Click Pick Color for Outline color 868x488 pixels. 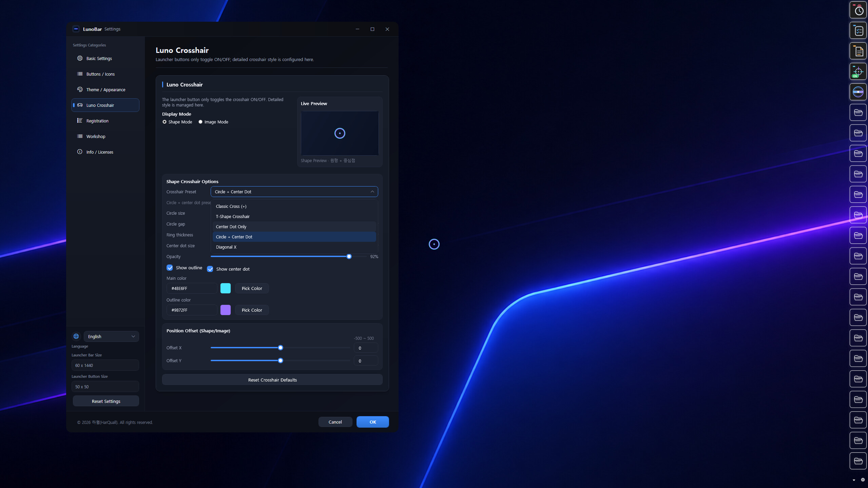pos(252,310)
